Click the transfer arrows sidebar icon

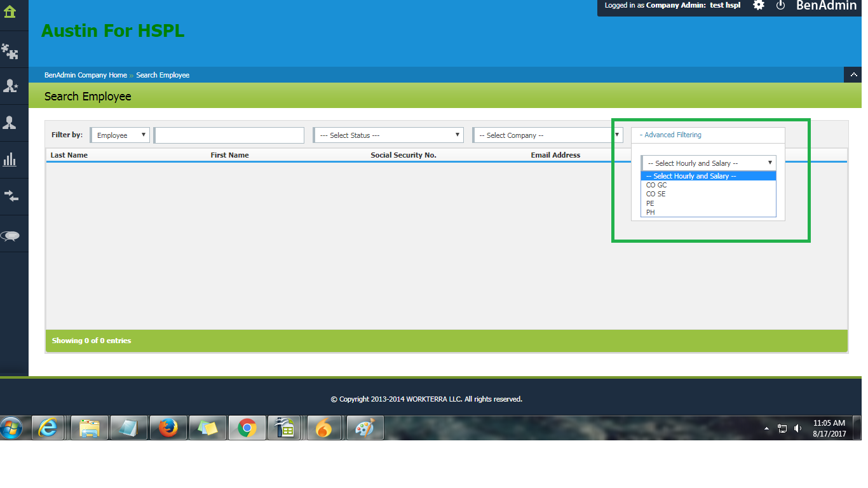[10, 196]
